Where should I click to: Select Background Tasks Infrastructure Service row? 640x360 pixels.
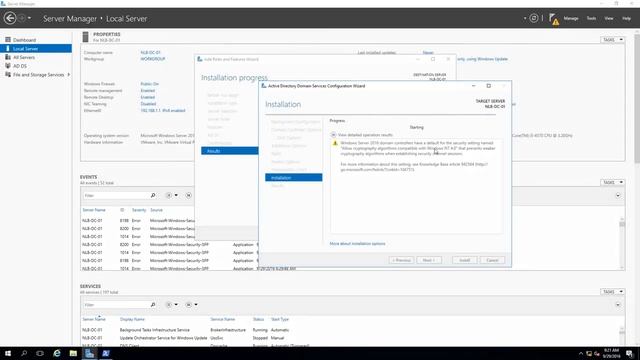(351, 330)
